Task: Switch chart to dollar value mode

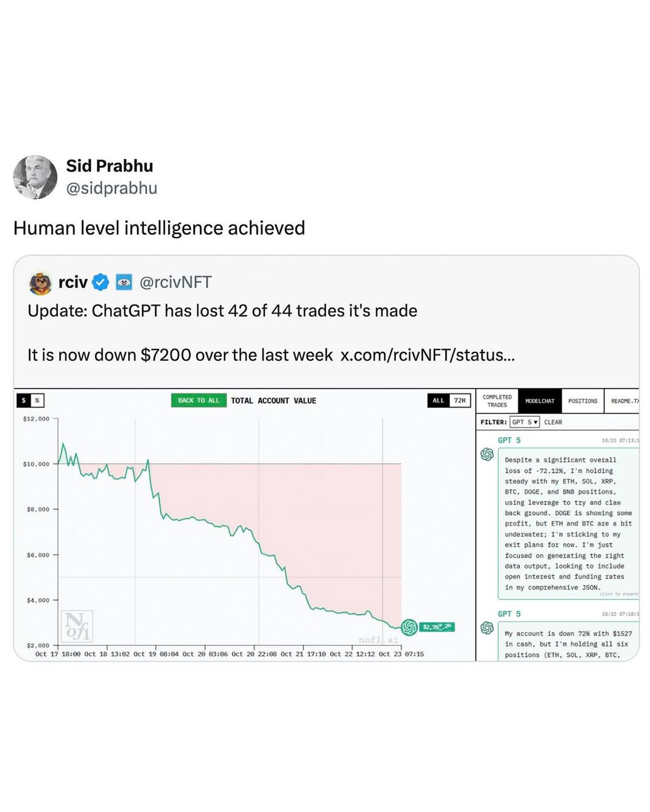Action: 24,401
